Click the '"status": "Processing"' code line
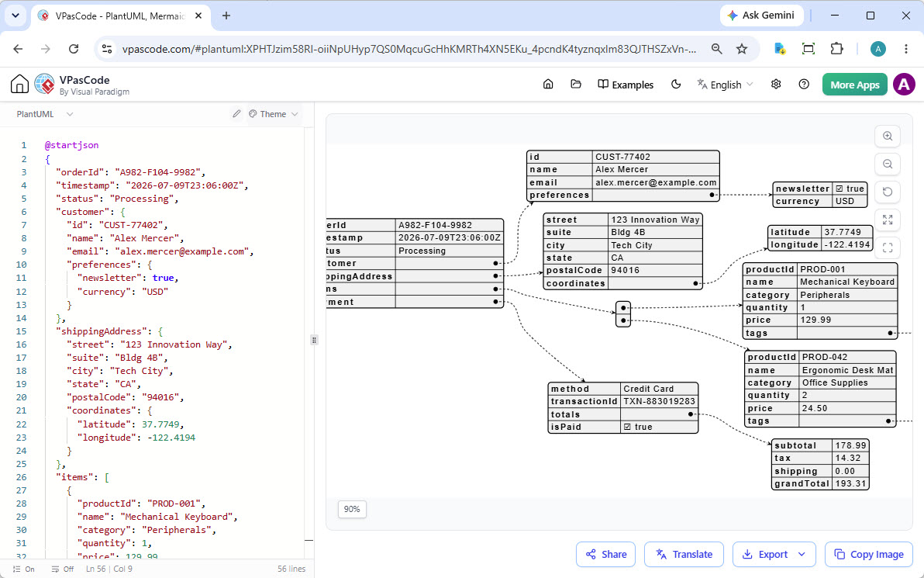Viewport: 924px width, 578px height. click(117, 198)
